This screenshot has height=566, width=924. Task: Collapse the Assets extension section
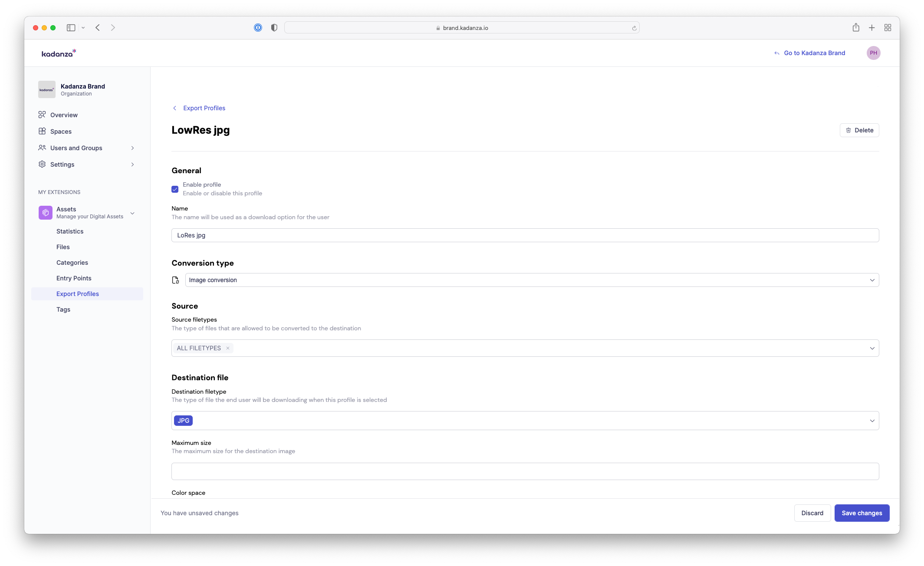(x=132, y=213)
